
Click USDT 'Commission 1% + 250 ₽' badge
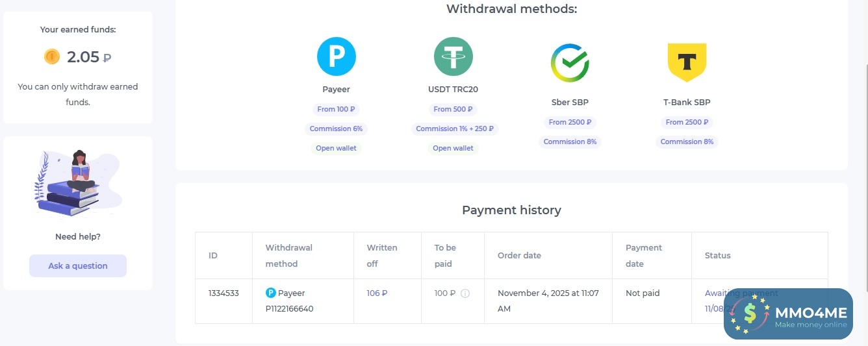coord(454,129)
